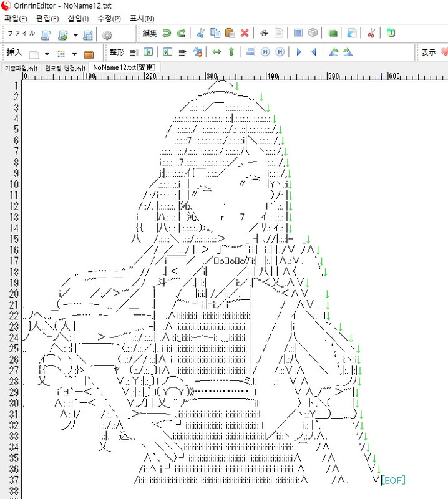Image resolution: width=448 pixels, height=499 pixels.
Task: Click the blue wave page icon
Action: (352, 33)
